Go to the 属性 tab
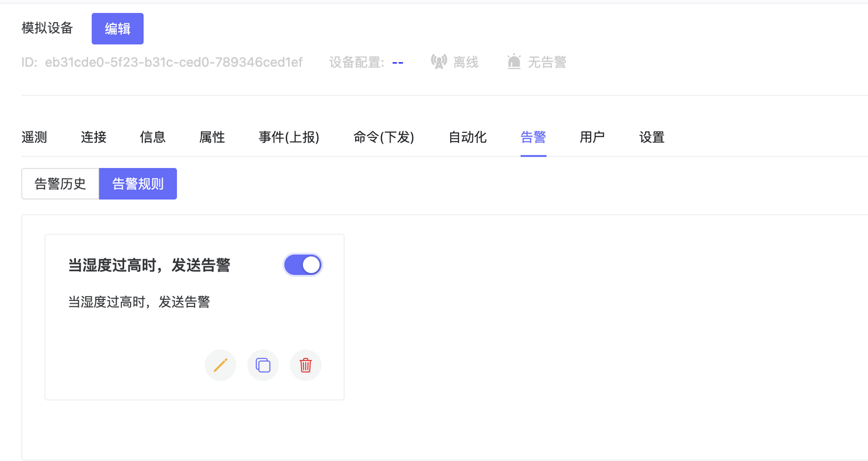 pos(212,137)
